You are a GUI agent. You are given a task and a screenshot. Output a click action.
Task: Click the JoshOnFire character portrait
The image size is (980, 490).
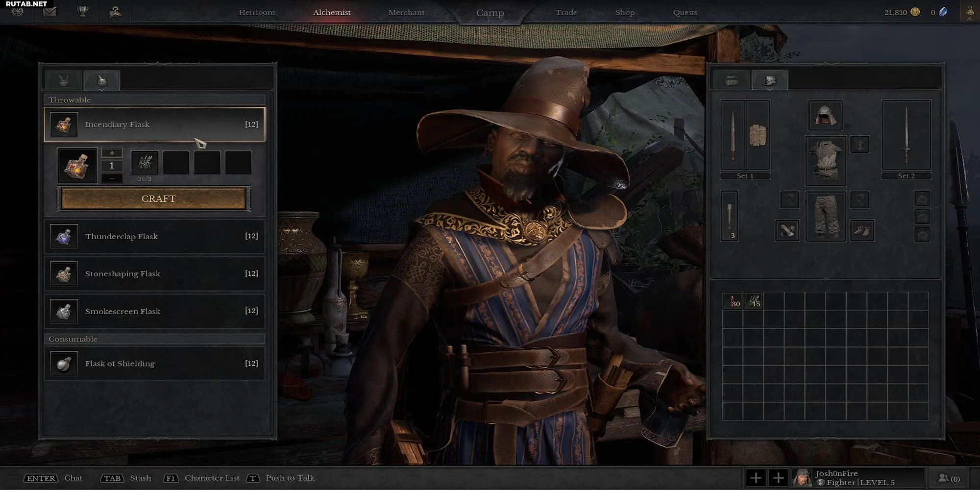tap(802, 478)
